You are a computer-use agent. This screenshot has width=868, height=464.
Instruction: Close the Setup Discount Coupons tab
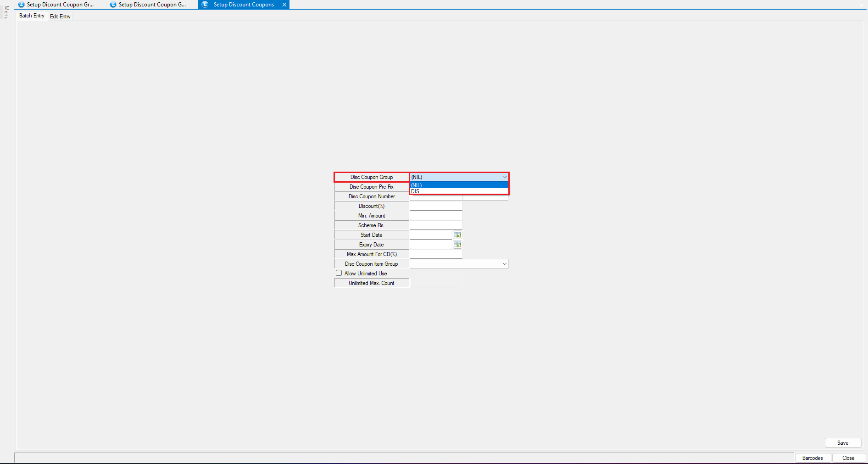point(284,5)
